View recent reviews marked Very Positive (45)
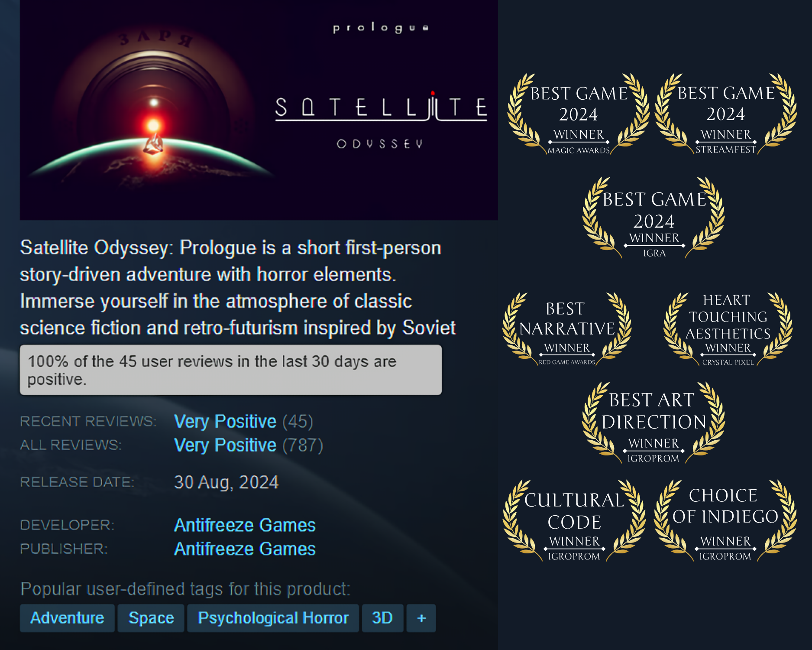This screenshot has height=650, width=812. 243,422
